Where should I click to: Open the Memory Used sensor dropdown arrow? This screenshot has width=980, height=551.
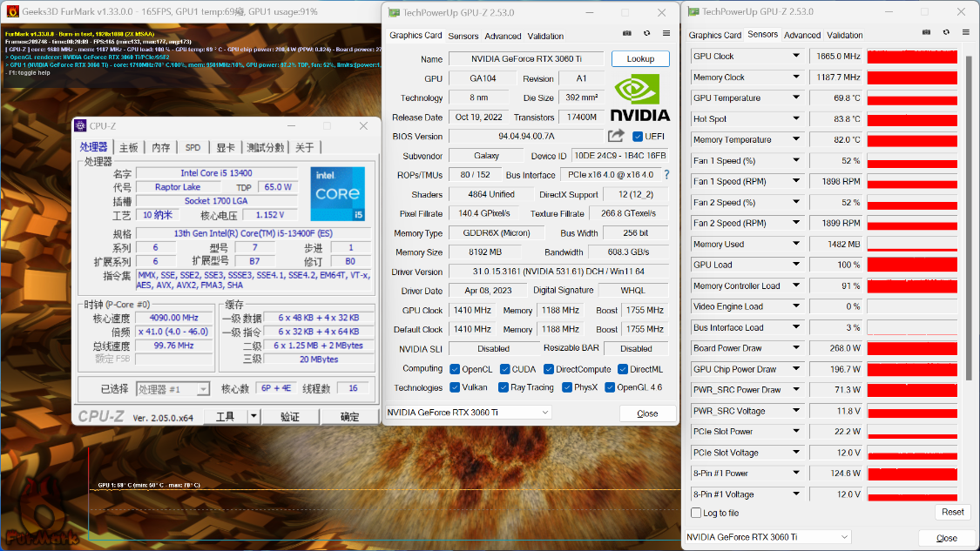(796, 244)
